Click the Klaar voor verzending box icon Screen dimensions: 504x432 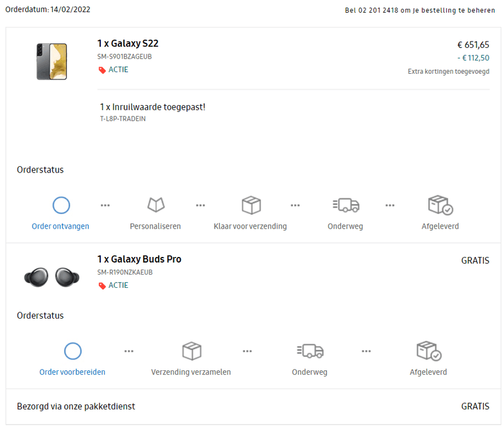(251, 205)
